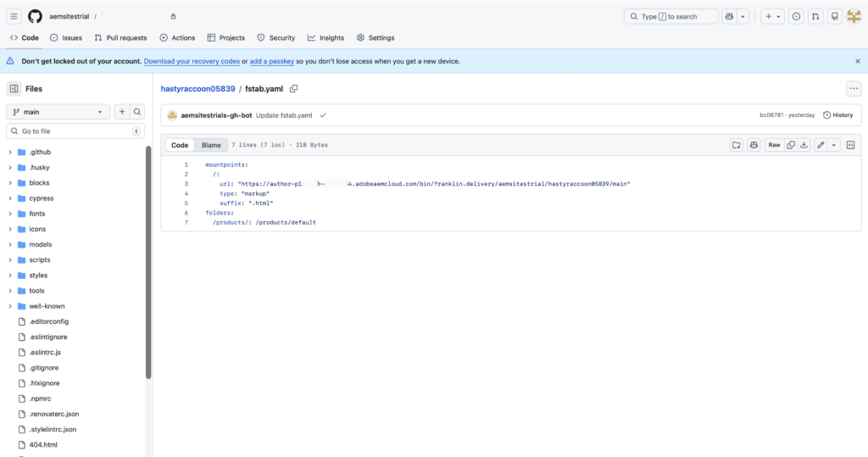Open the .gitignore file
Viewport: 868px width, 457px height.
tap(44, 368)
